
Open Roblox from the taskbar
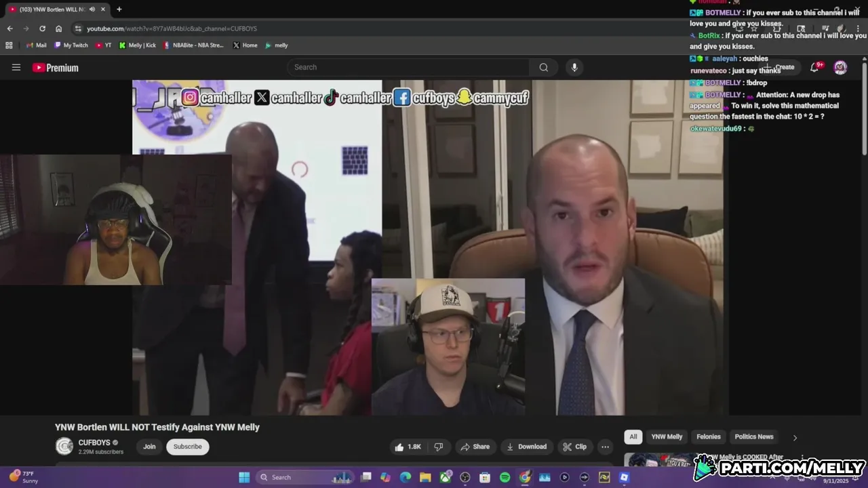click(x=624, y=477)
